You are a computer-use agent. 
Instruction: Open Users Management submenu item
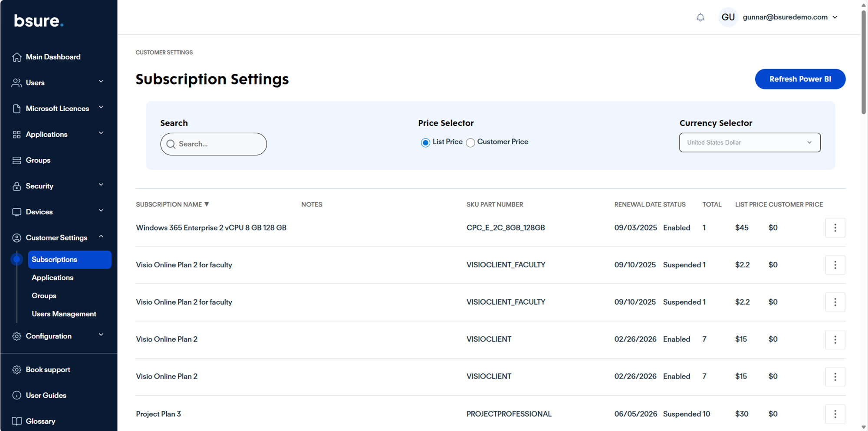(64, 314)
